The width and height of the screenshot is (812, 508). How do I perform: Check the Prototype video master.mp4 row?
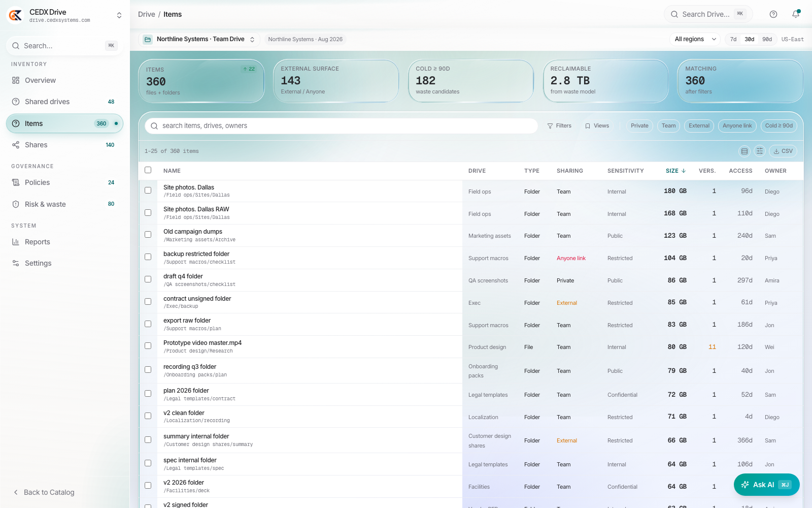coord(148,346)
